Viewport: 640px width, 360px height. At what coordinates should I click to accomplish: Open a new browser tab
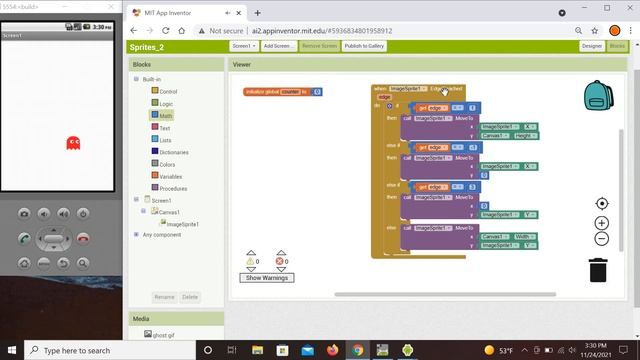click(258, 13)
